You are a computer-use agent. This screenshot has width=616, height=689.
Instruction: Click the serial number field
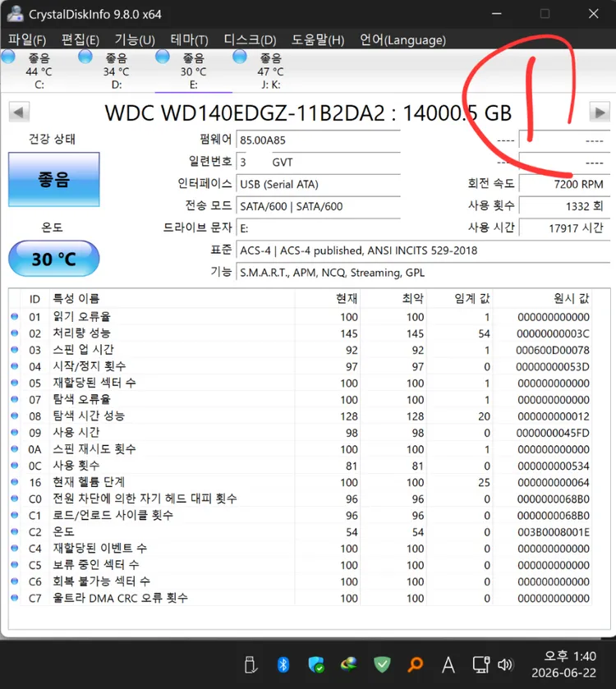(x=318, y=162)
